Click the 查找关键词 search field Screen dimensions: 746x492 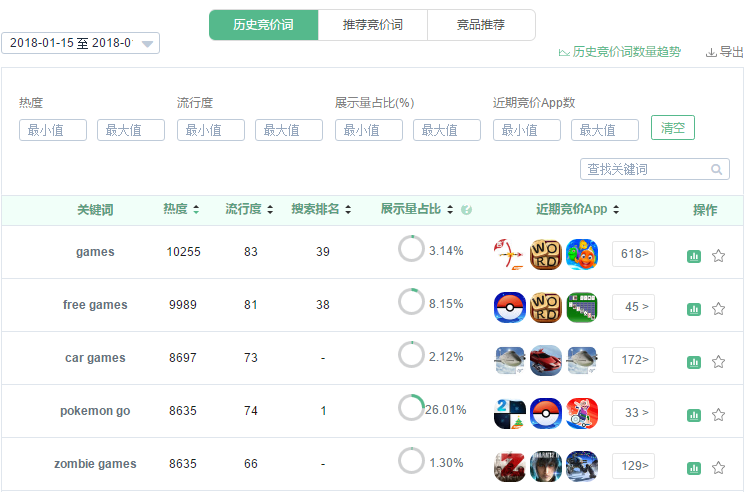pyautogui.click(x=645, y=169)
